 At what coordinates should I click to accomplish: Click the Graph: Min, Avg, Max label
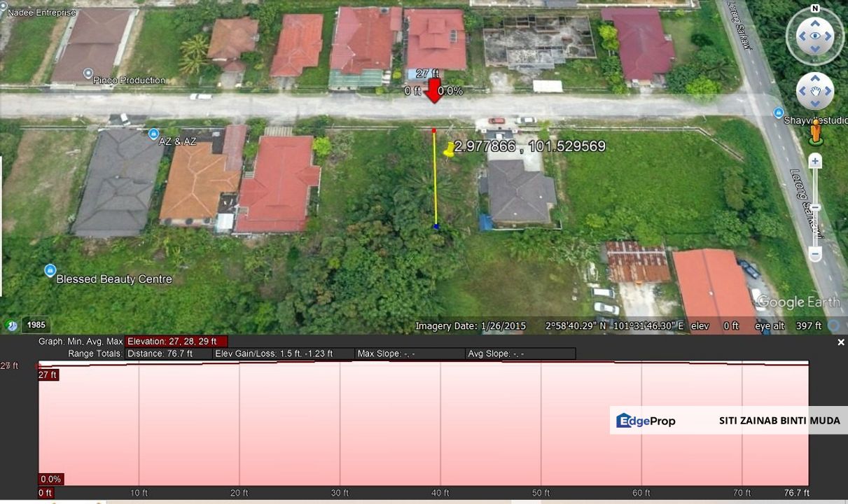pos(81,342)
